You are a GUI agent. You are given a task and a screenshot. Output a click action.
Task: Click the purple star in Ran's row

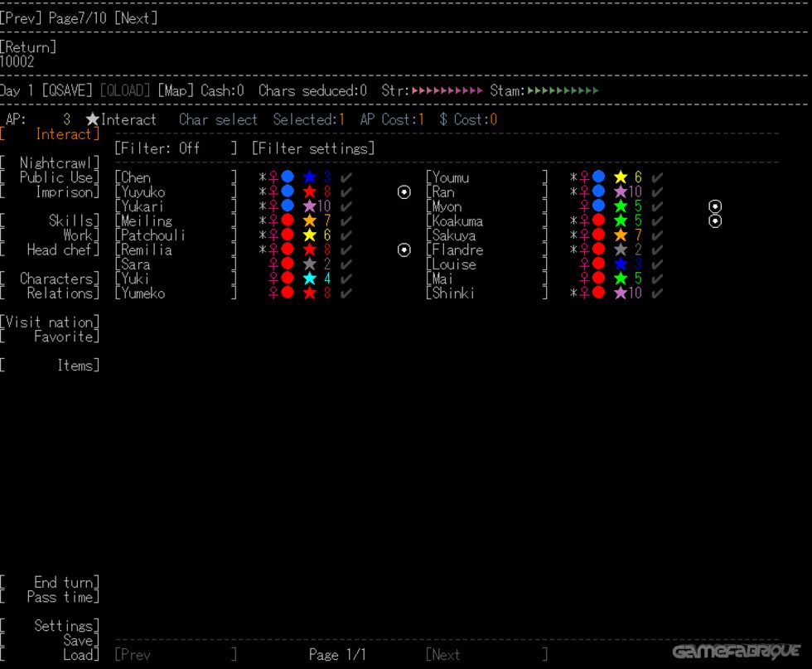point(621,191)
